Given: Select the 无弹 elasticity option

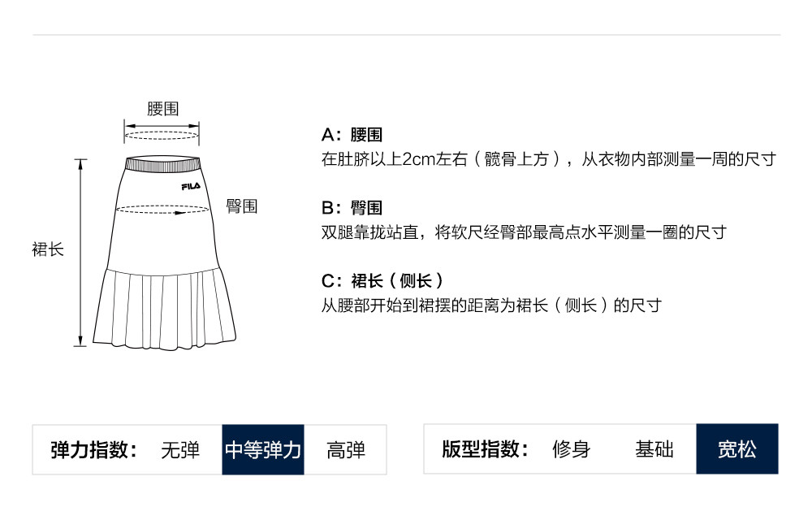Looking at the screenshot, I should coord(180,449).
